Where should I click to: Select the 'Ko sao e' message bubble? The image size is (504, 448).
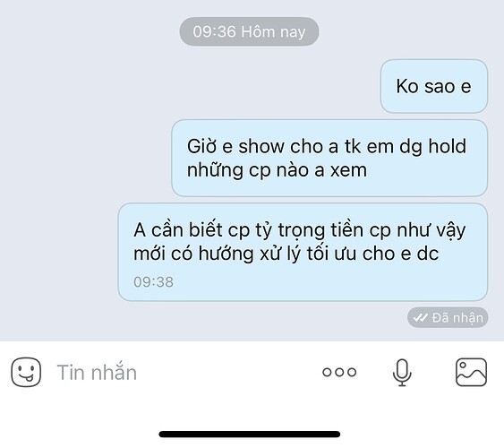click(434, 86)
